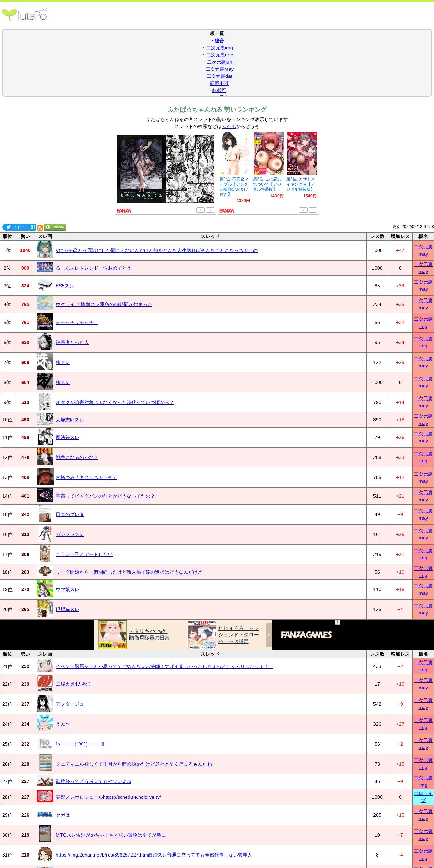This screenshot has width=434, height=868.
Task: Click the ふたポ link in description
Action: point(229,126)
